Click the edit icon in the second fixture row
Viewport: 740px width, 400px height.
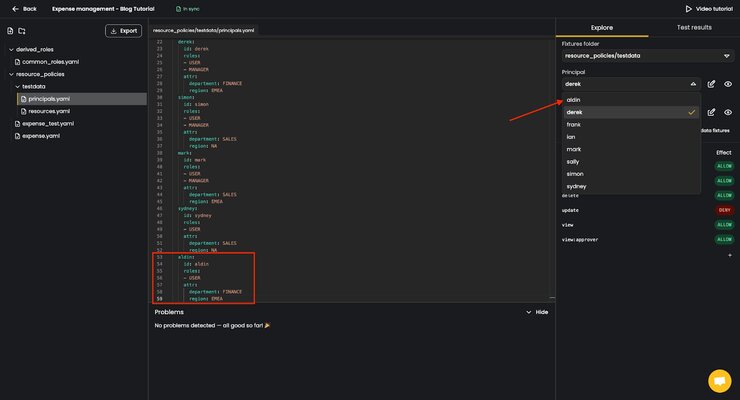click(711, 112)
